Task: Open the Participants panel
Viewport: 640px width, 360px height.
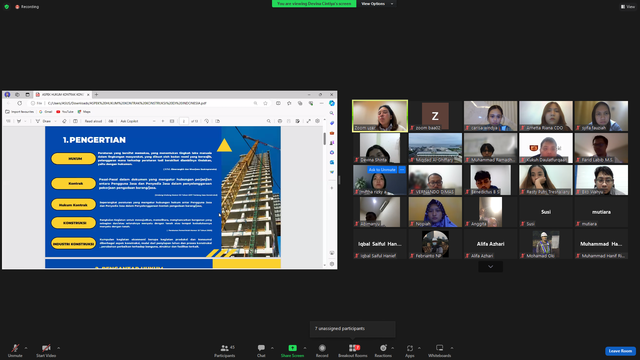Action: tap(224, 350)
